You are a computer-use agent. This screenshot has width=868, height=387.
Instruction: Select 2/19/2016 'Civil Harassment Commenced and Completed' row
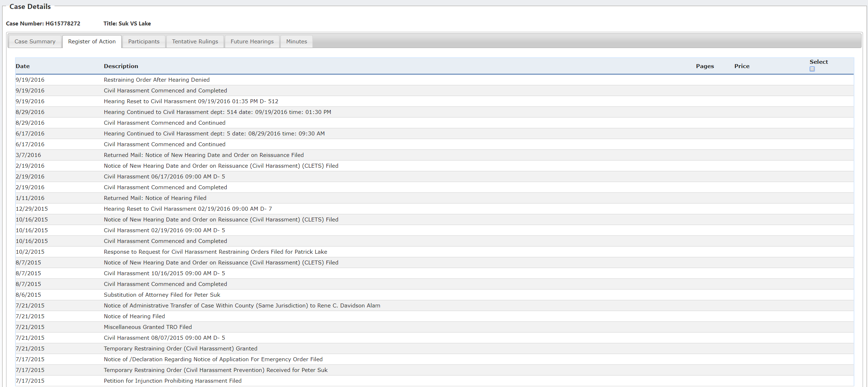pos(434,187)
